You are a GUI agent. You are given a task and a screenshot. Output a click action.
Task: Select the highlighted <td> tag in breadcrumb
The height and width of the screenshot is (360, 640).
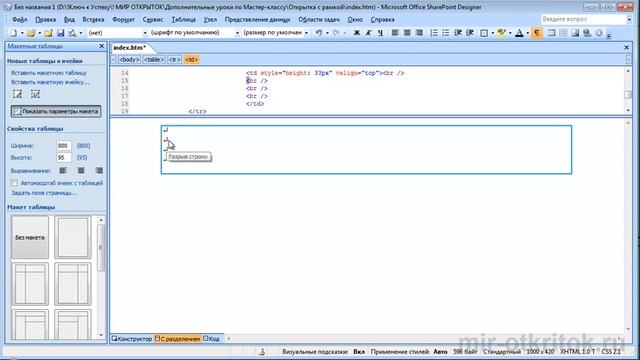pyautogui.click(x=191, y=60)
